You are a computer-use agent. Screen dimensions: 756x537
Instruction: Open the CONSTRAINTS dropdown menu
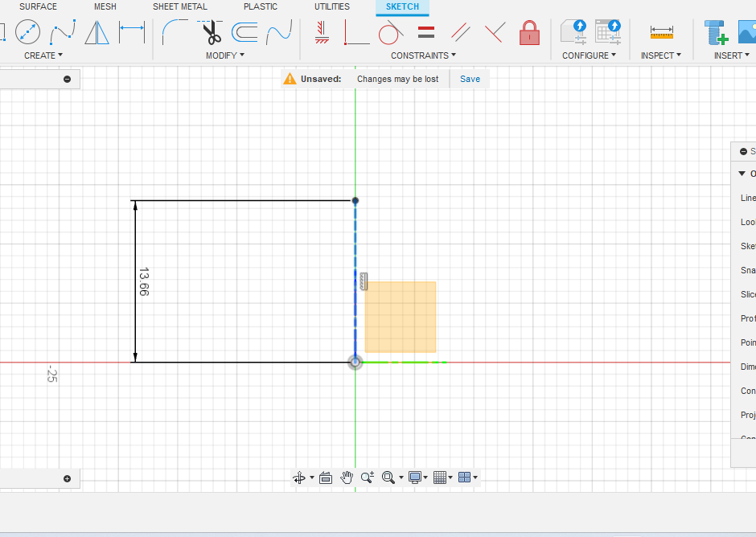click(423, 55)
